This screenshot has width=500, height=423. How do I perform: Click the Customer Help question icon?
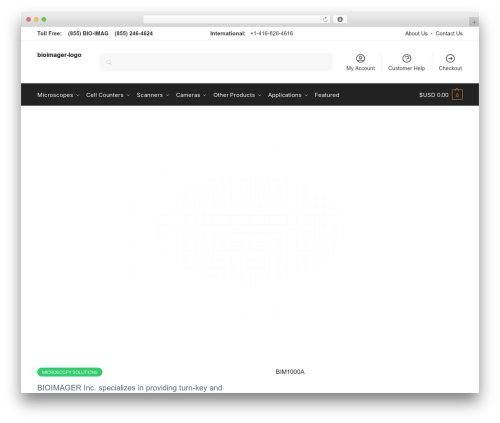coord(406,58)
